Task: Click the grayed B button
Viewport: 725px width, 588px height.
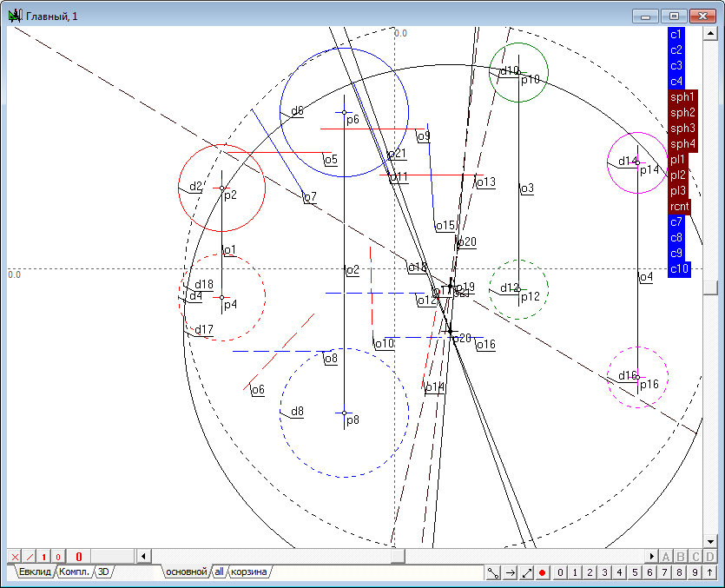Action: [x=681, y=557]
